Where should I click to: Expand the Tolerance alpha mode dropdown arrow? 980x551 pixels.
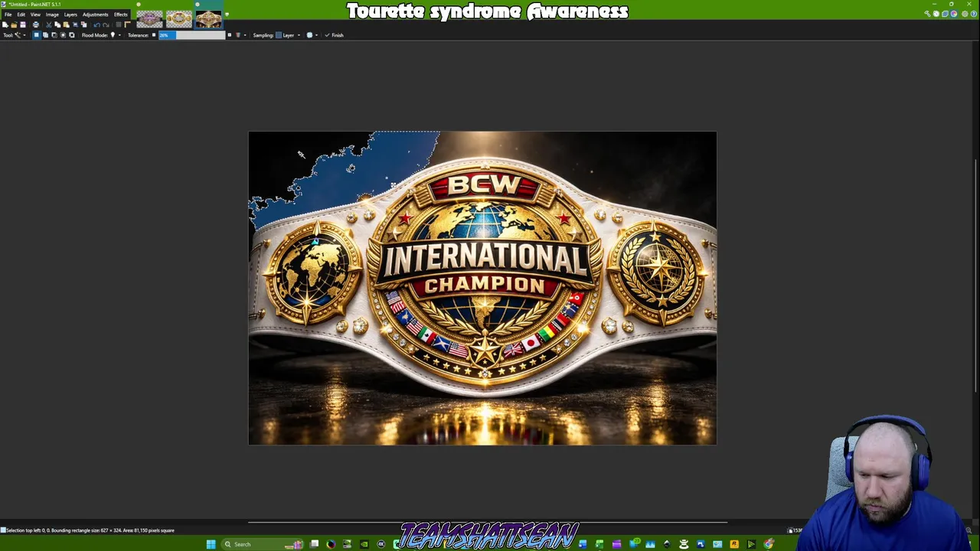tap(245, 35)
